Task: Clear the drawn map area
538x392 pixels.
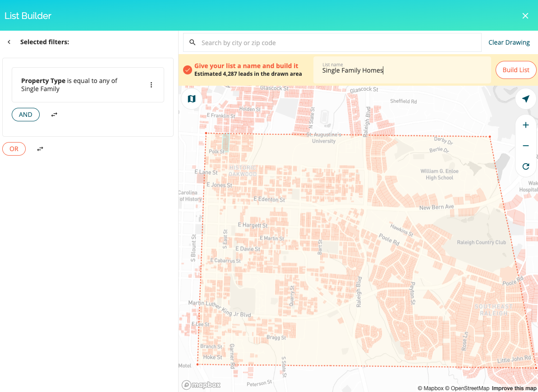Action: click(509, 42)
